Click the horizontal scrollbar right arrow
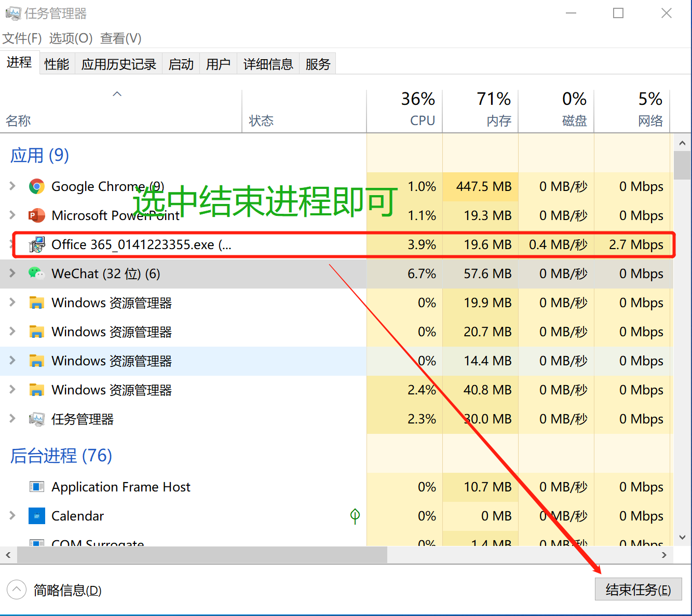692x616 pixels. [x=664, y=555]
